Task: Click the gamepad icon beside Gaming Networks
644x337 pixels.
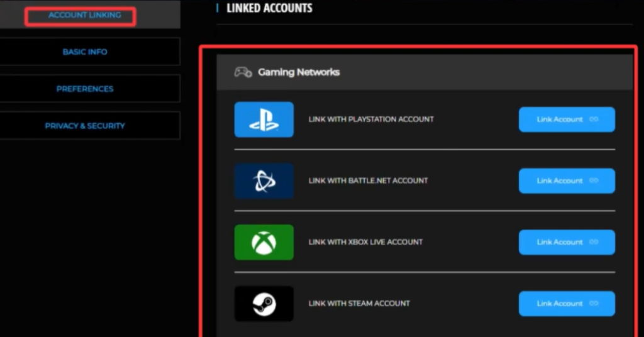Action: coord(243,72)
